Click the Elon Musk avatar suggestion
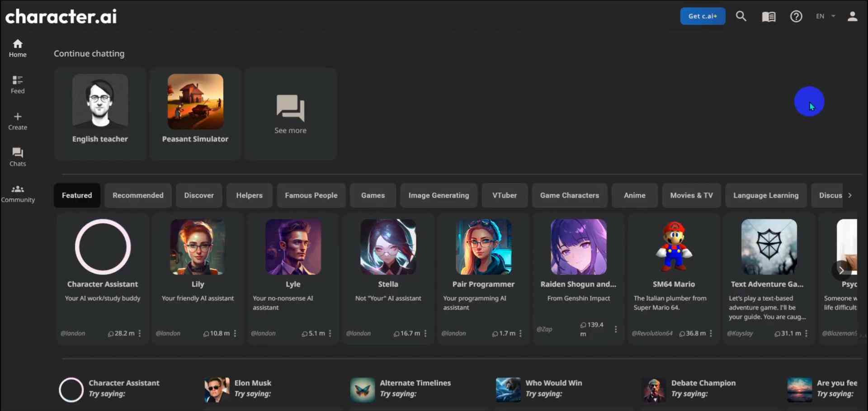 (x=217, y=390)
